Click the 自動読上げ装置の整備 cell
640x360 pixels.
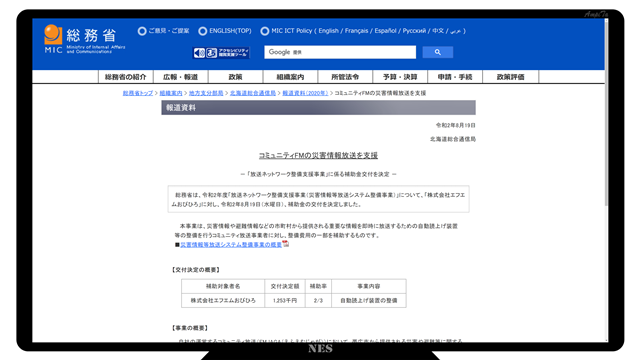pyautogui.click(x=369, y=300)
